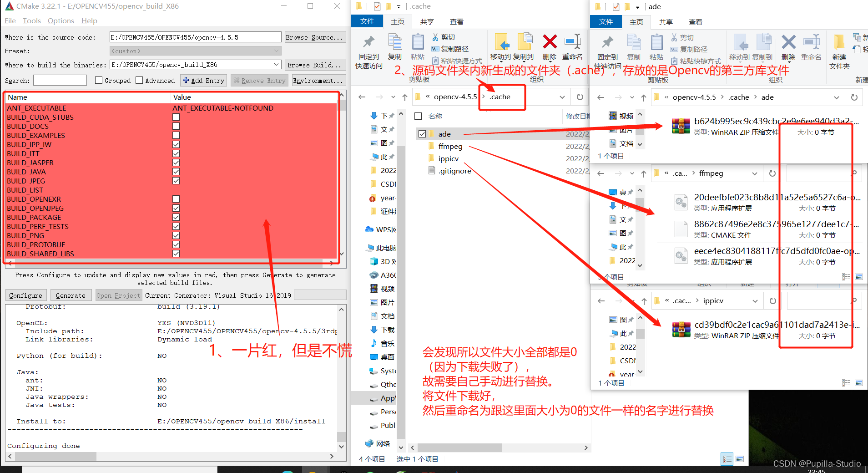Viewport: 868px width, 473px height.
Task: Select the .gitignore file
Action: pos(454,171)
